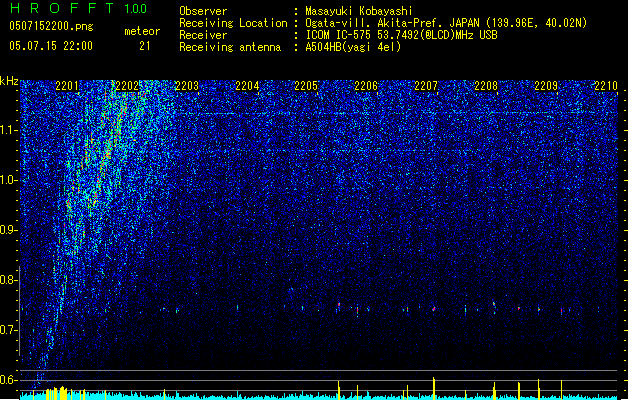Viewport: 629px width, 400px height.
Task: Click the 0.8 kHz axis label
Action: pyautogui.click(x=9, y=280)
